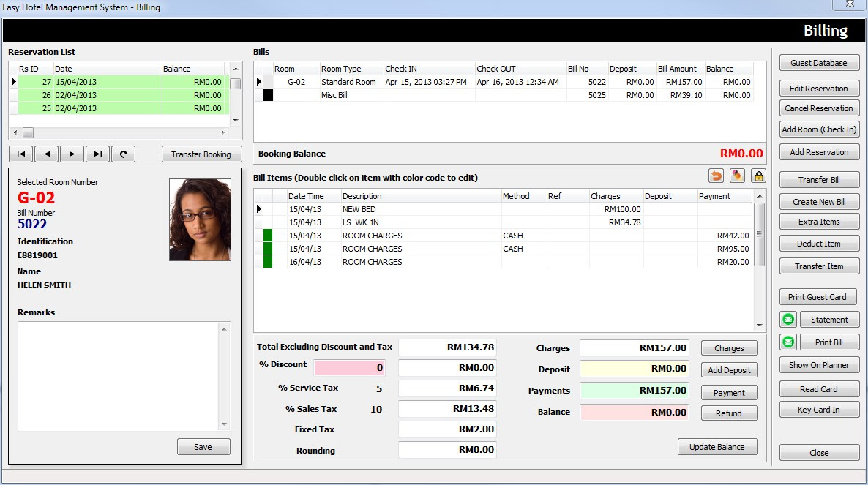Click Bill Amount column header
This screenshot has width=868, height=485.
680,69
